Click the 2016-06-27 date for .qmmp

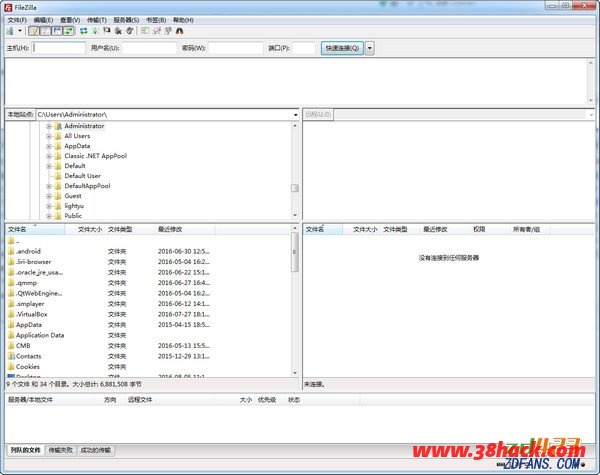pyautogui.click(x=184, y=283)
